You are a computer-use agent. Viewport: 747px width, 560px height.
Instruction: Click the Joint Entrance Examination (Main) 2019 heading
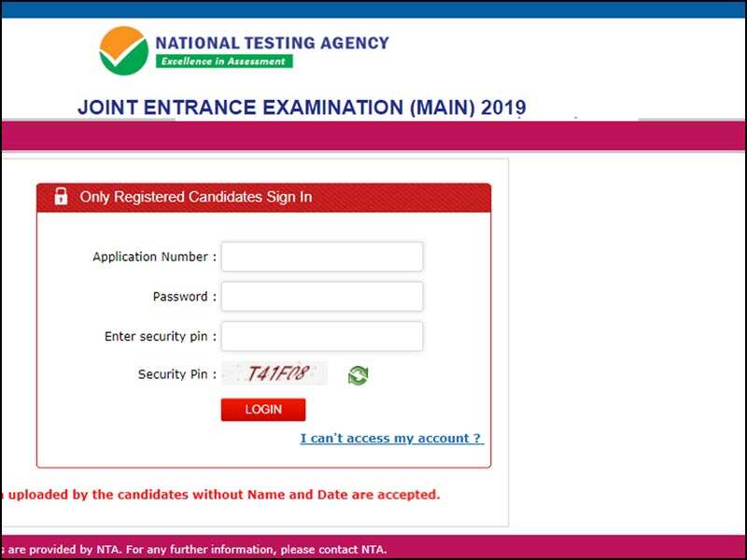(302, 107)
